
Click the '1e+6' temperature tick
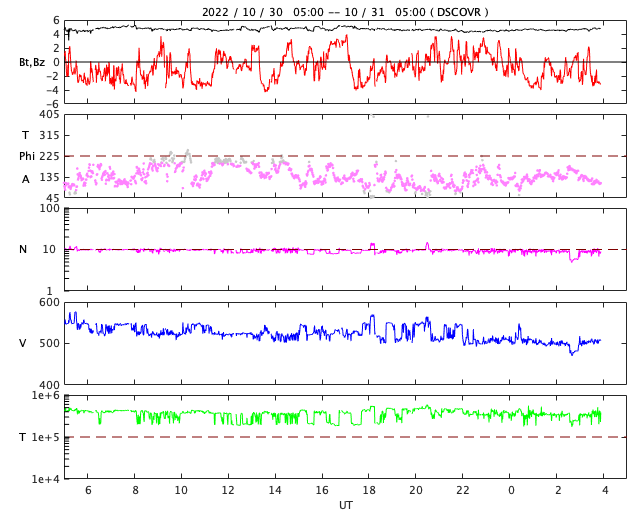pos(46,396)
